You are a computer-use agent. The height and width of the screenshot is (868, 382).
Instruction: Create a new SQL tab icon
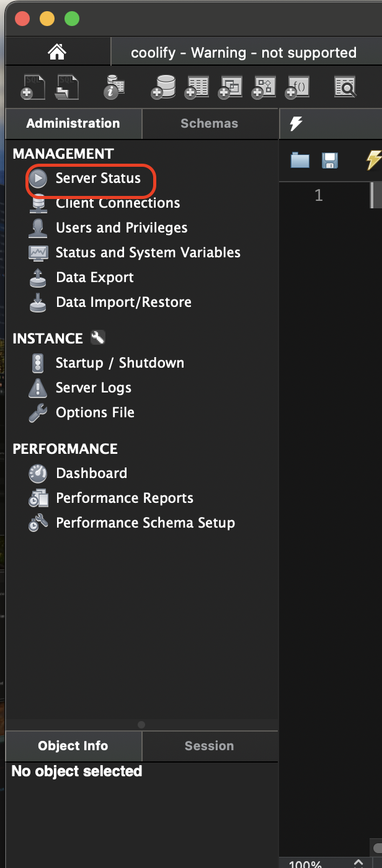click(33, 87)
